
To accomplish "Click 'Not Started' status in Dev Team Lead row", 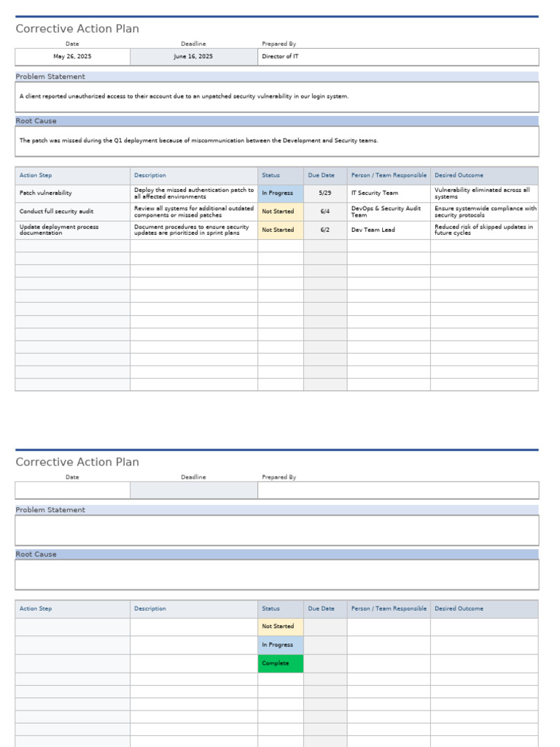I will pyautogui.click(x=281, y=230).
